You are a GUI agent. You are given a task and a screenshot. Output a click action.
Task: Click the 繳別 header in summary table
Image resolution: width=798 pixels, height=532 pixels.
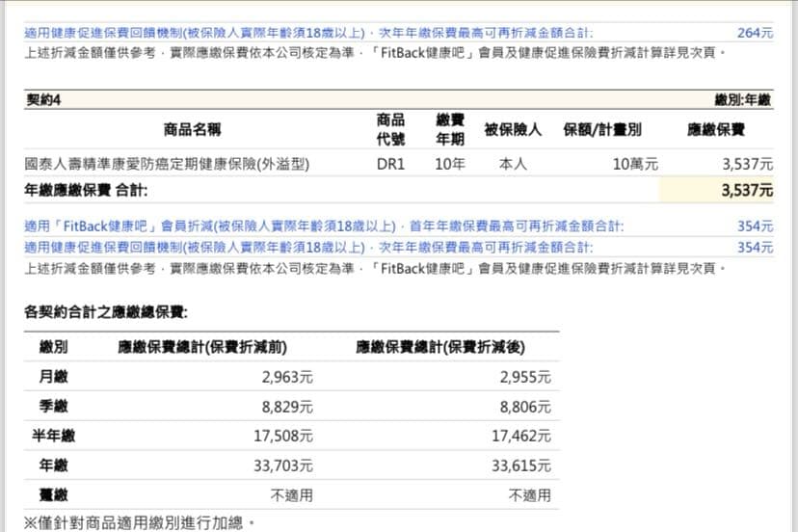[53, 347]
